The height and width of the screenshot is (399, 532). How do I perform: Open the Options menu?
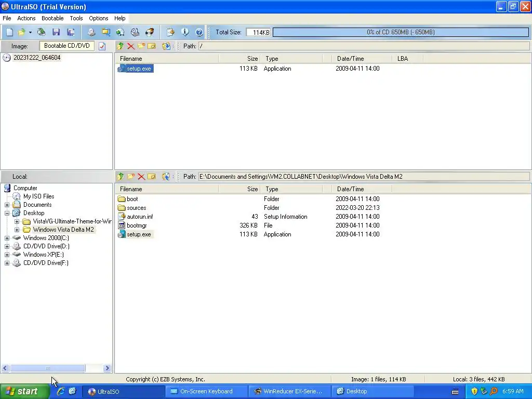(x=99, y=18)
